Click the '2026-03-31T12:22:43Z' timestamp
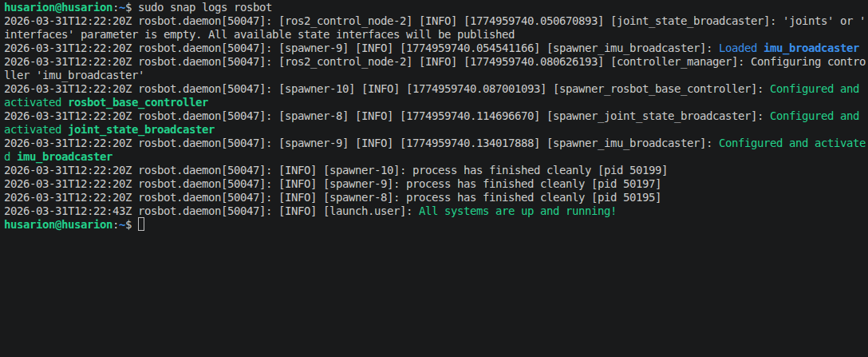 (x=68, y=211)
